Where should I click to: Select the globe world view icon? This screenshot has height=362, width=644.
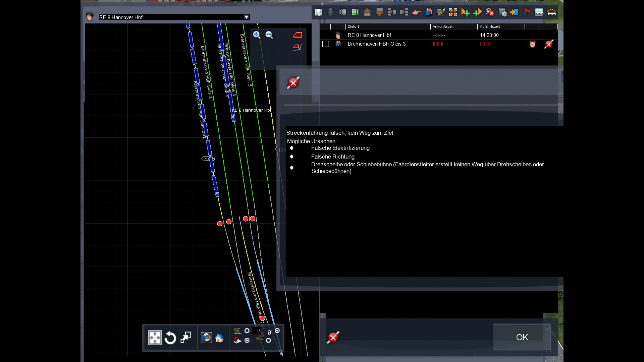[x=206, y=338]
